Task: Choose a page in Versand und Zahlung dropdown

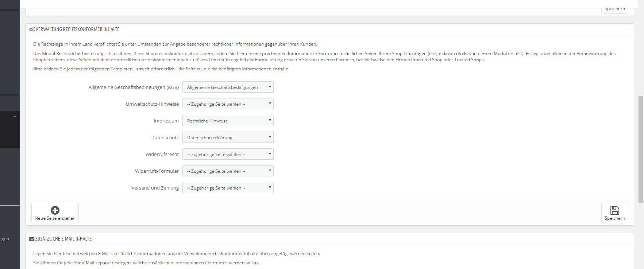Action: (x=228, y=188)
